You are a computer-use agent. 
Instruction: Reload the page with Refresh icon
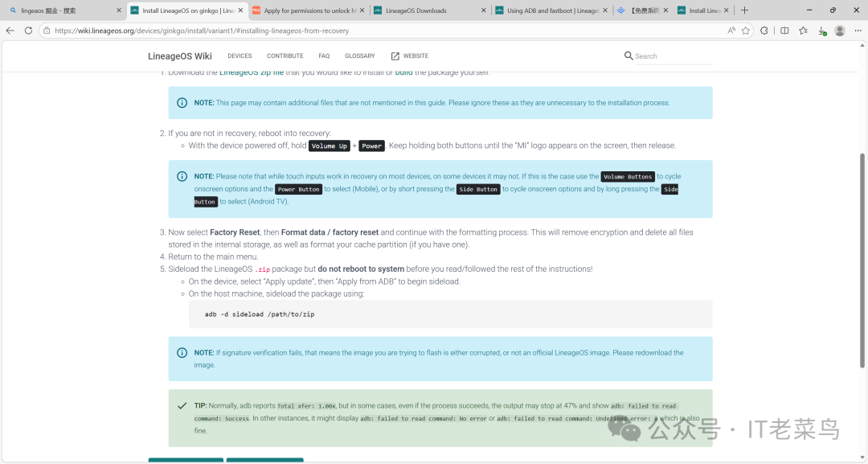tap(28, 31)
